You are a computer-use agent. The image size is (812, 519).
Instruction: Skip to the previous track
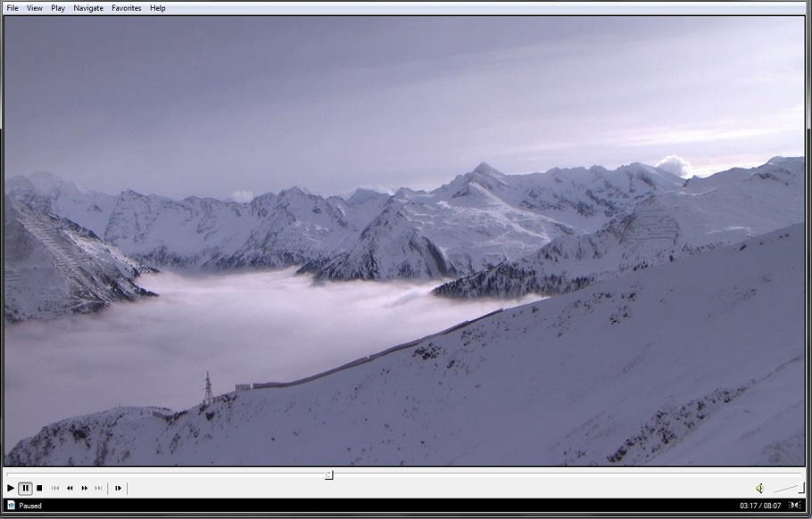click(x=55, y=488)
